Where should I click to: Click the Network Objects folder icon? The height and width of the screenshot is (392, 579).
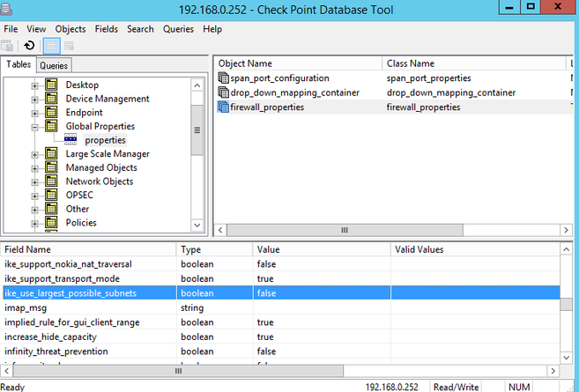pos(52,181)
